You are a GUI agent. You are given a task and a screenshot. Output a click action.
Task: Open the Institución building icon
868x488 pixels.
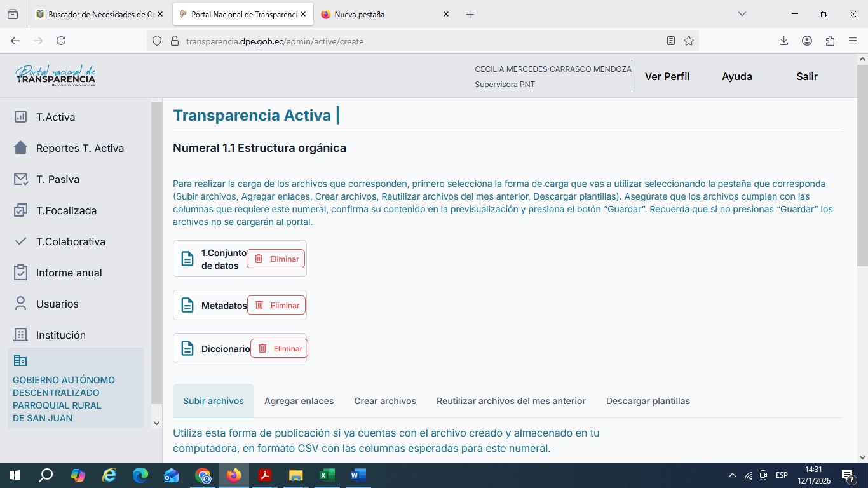(20, 335)
